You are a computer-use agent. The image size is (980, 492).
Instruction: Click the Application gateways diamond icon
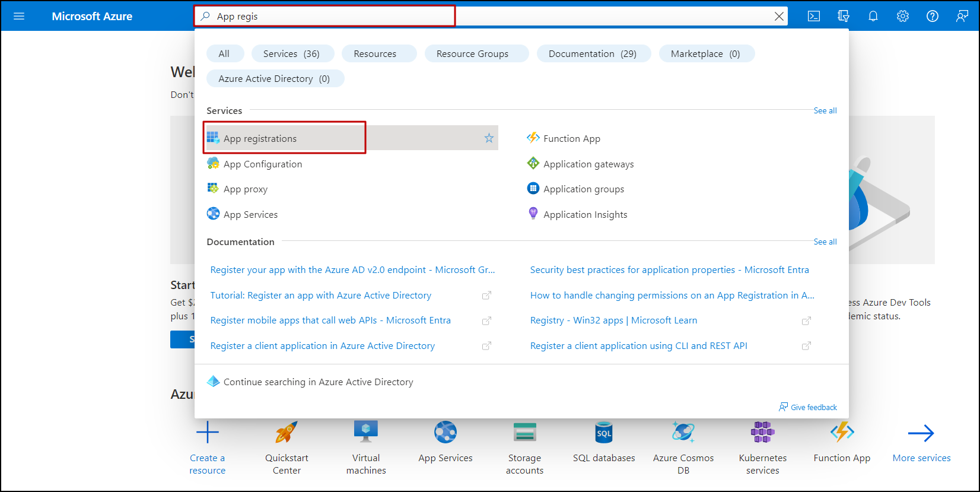click(x=533, y=163)
